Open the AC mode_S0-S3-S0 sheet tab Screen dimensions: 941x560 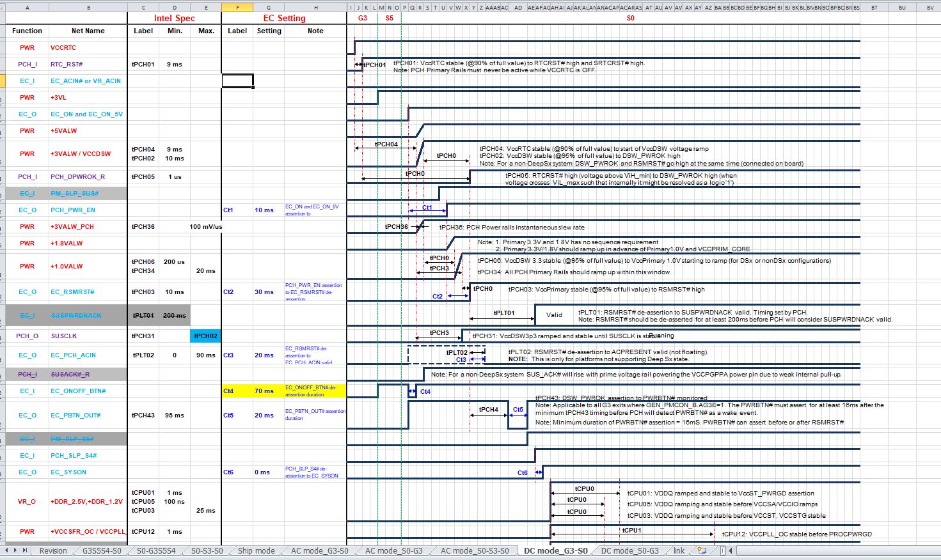pyautogui.click(x=475, y=551)
